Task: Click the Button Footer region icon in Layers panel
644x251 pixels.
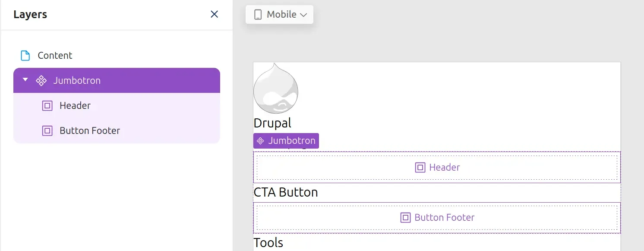Action: (x=47, y=130)
